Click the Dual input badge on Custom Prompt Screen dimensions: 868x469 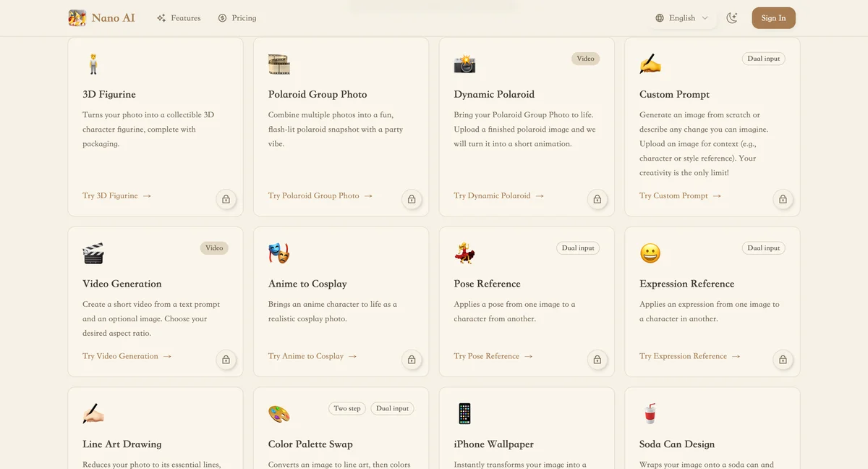(763, 59)
